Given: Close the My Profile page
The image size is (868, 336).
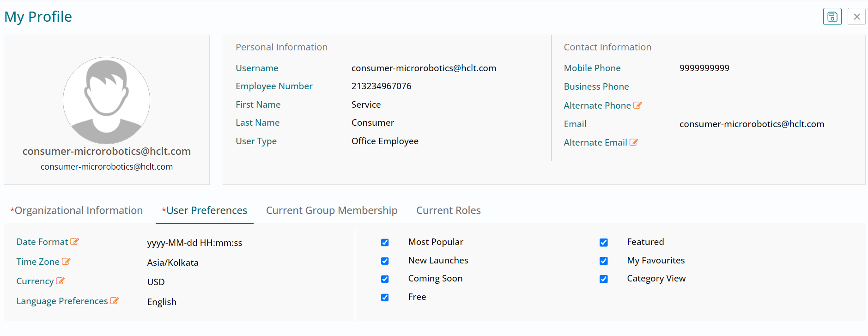Looking at the screenshot, I should tap(856, 17).
